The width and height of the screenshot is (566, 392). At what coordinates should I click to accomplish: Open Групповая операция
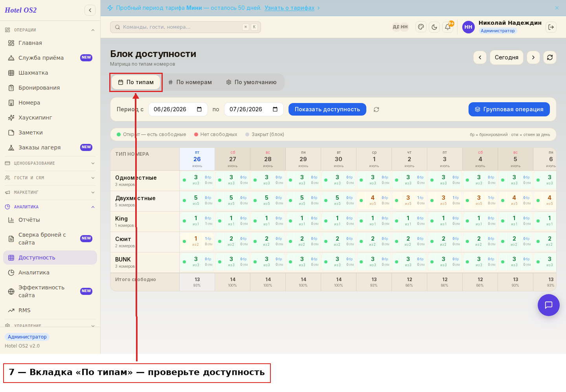click(x=509, y=109)
